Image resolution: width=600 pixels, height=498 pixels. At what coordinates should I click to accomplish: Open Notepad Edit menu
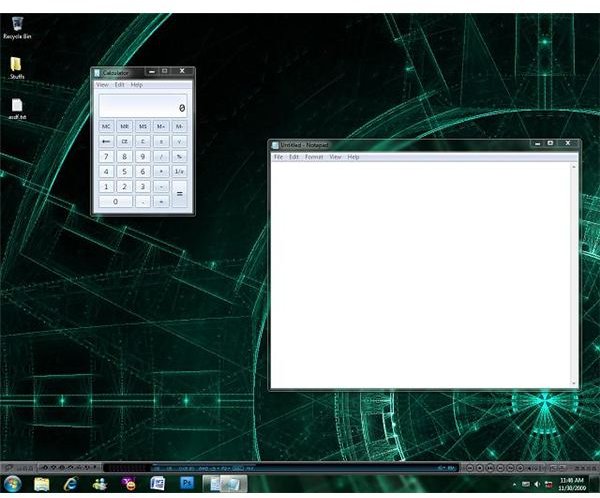click(x=293, y=157)
